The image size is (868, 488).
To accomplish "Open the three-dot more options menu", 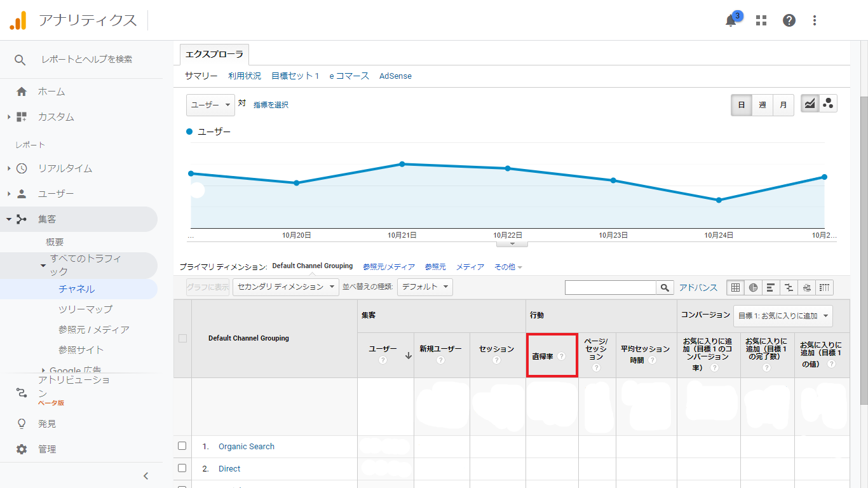I will point(815,20).
